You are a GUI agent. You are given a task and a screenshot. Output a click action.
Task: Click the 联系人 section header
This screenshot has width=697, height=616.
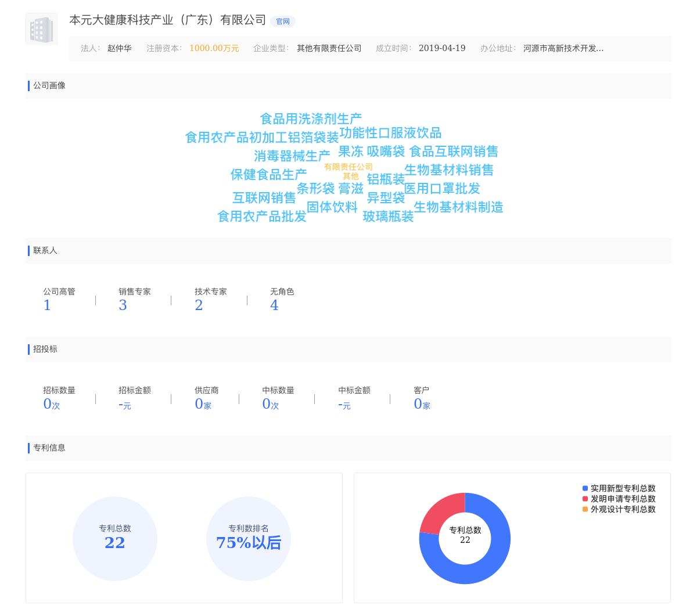point(348,251)
